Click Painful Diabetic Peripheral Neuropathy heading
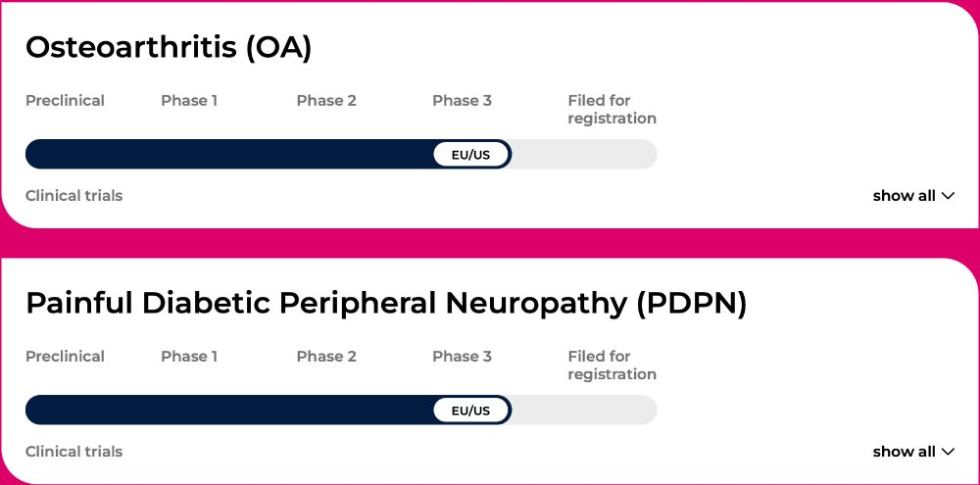This screenshot has height=485, width=980. click(x=386, y=303)
